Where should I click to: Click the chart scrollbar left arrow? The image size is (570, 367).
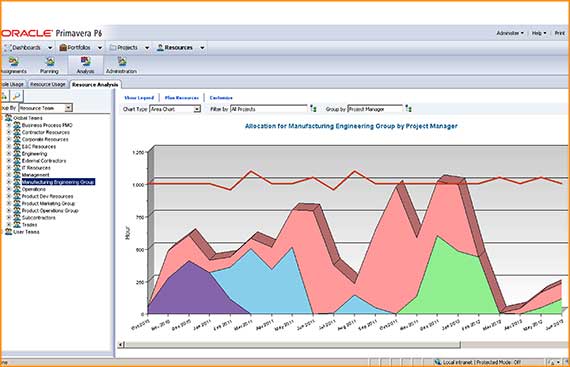click(121, 344)
